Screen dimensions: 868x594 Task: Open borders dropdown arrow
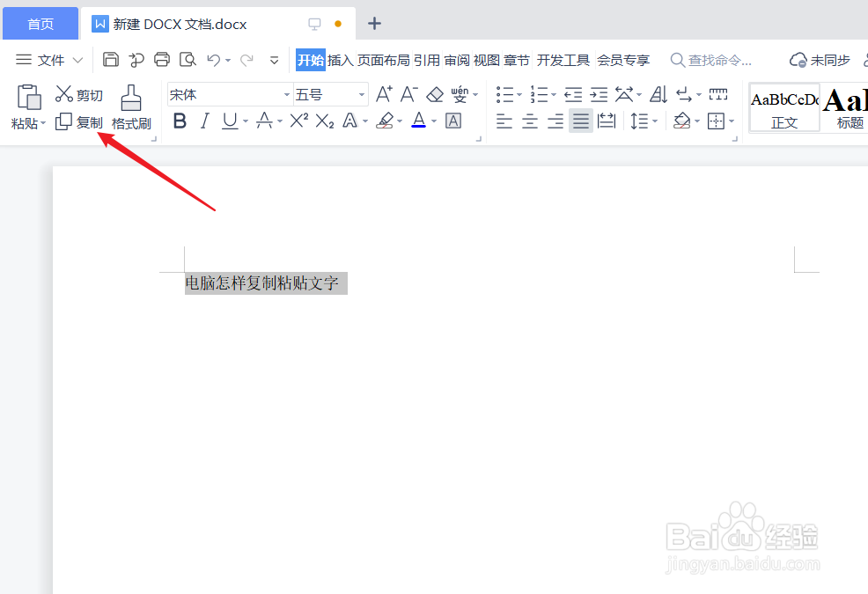coord(732,121)
